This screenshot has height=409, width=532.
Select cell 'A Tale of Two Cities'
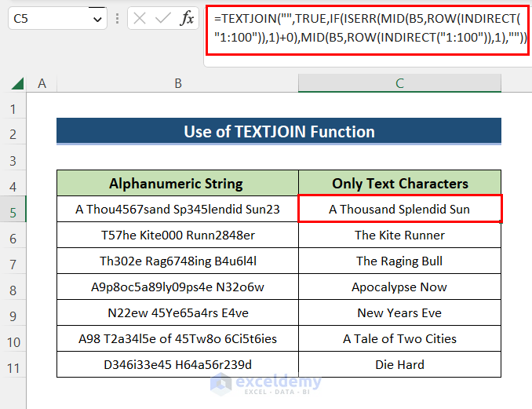point(399,338)
